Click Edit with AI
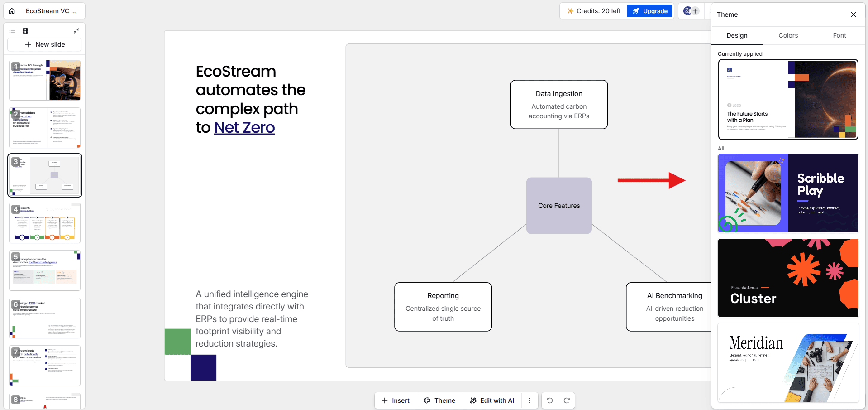868x410 pixels. click(x=492, y=400)
